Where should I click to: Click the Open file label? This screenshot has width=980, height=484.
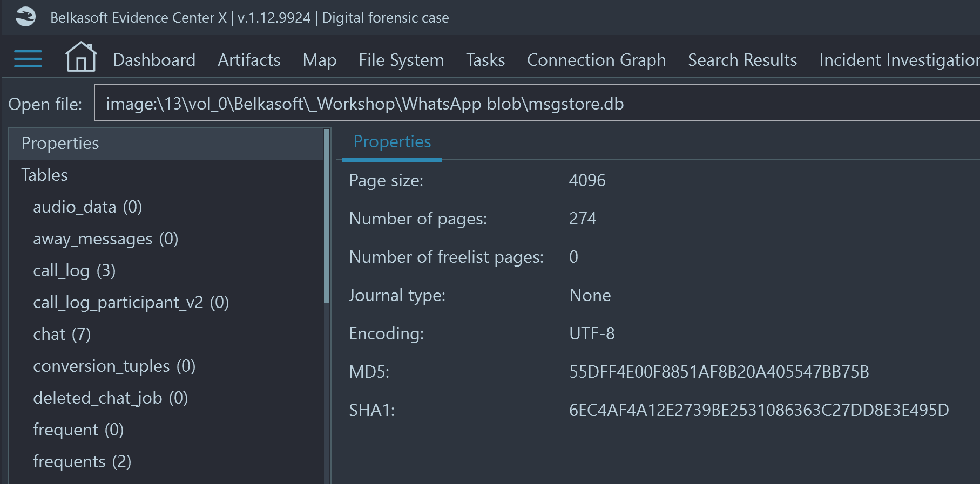coord(45,104)
